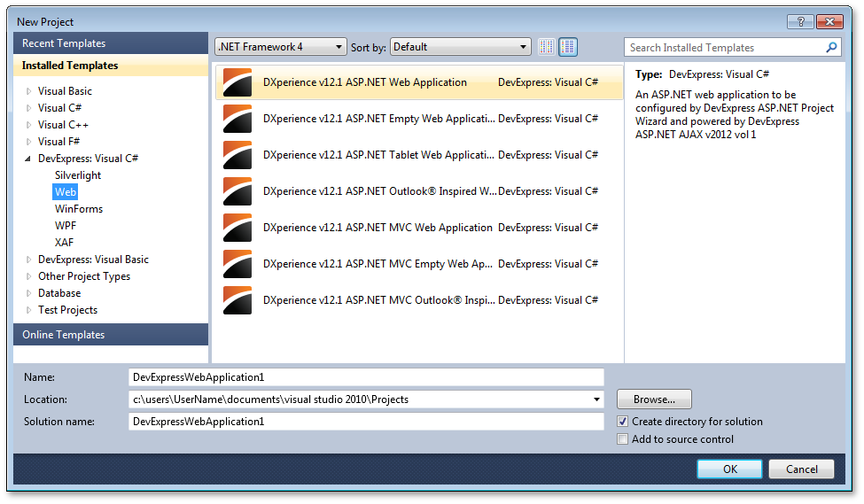
Task: Expand the Other Project Types node
Action: click(x=28, y=276)
